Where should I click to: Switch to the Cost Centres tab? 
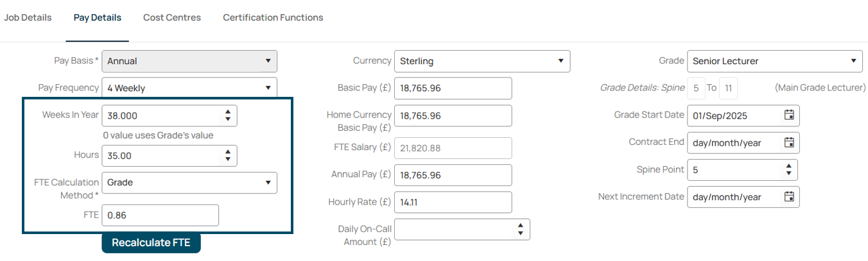coord(172,17)
